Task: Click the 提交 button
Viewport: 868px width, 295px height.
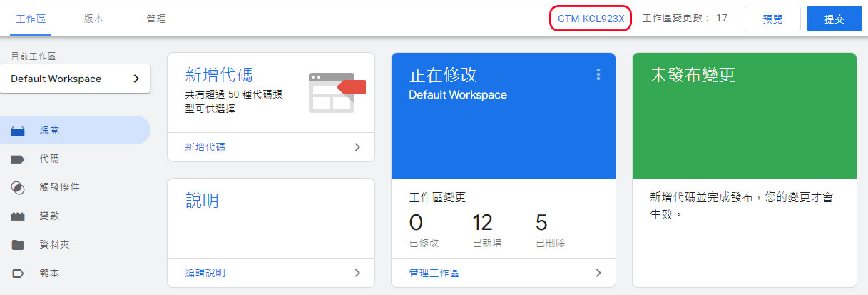Action: [834, 19]
